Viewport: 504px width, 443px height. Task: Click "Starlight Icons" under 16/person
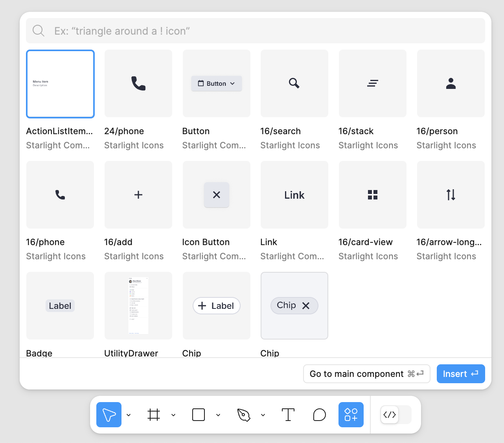(x=446, y=145)
